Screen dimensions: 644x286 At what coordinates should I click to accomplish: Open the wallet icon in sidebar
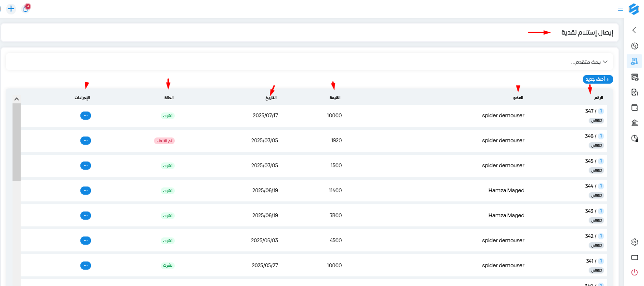pyautogui.click(x=634, y=108)
